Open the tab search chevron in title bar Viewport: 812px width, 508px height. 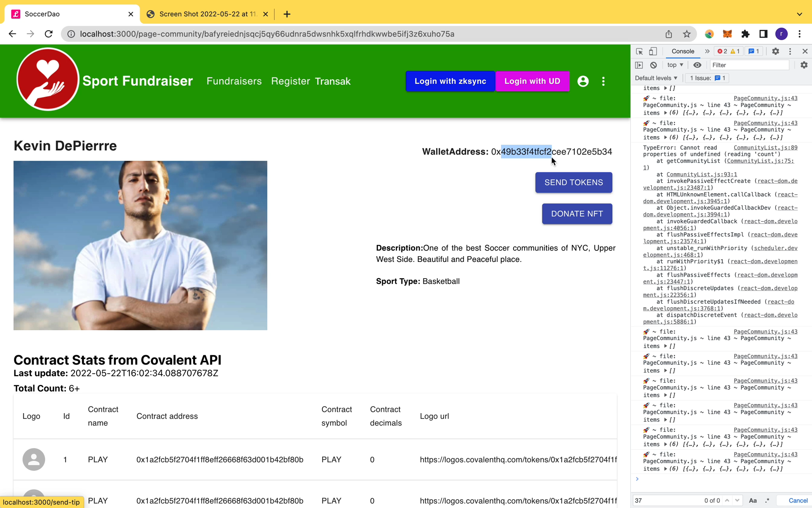799,14
